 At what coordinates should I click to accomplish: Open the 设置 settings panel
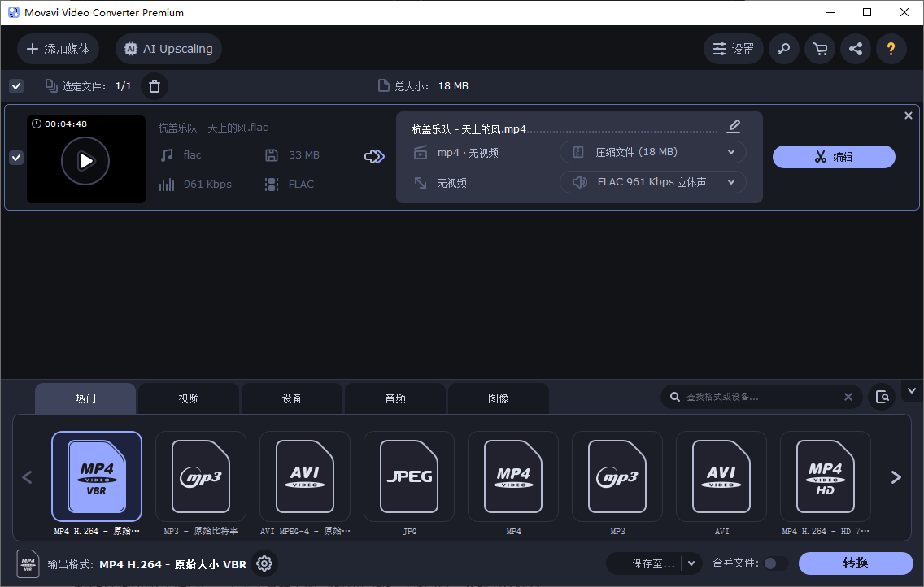click(733, 49)
